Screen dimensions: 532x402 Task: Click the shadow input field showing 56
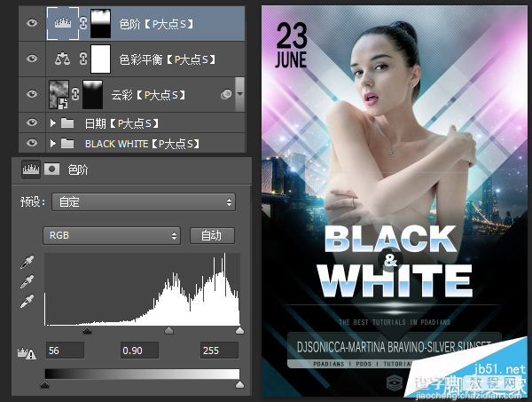click(x=65, y=351)
